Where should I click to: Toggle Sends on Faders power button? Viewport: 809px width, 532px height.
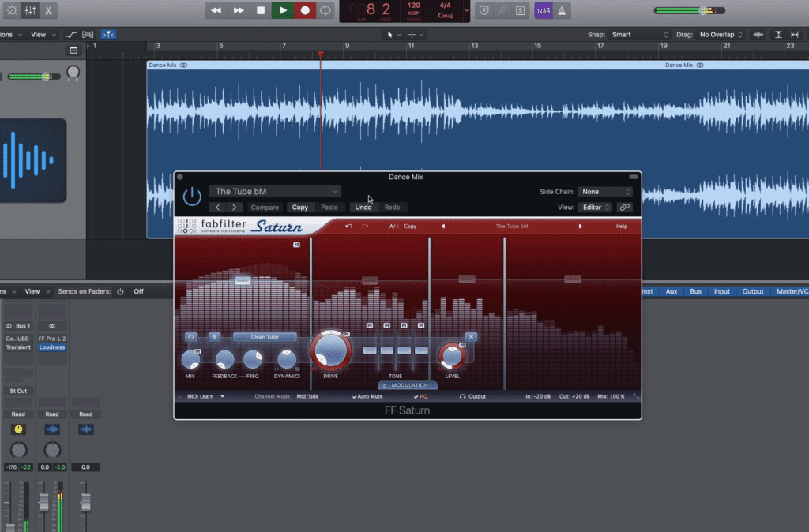click(x=120, y=291)
